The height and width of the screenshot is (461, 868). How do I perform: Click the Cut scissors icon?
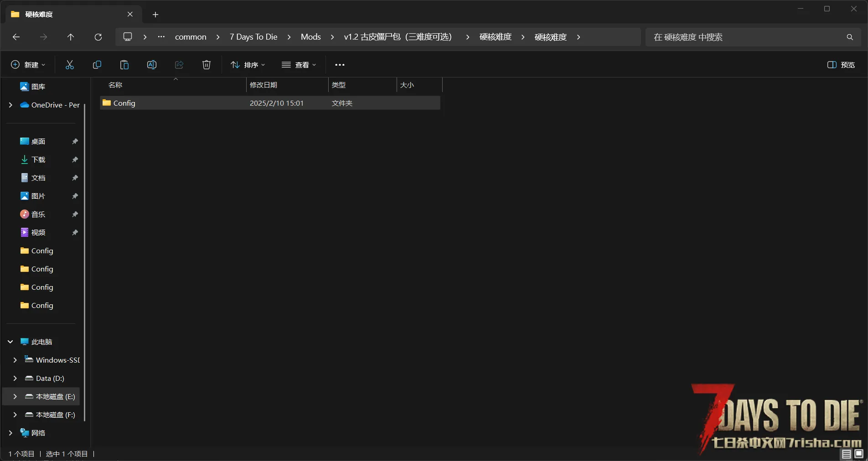70,65
